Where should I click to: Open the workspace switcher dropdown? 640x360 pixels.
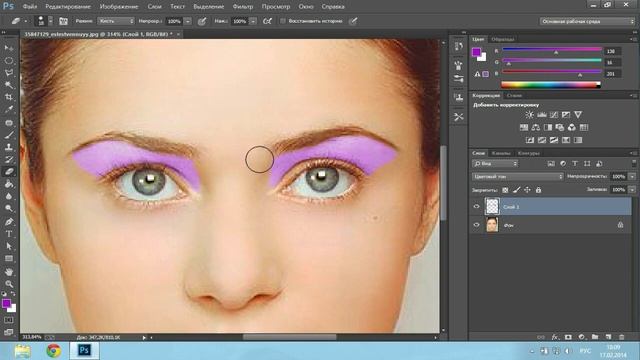587,21
